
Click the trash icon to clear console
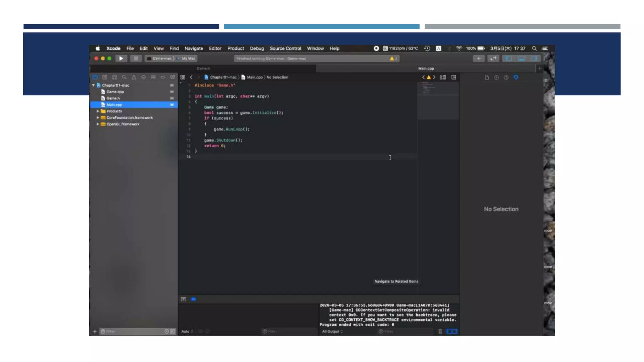coord(440,332)
